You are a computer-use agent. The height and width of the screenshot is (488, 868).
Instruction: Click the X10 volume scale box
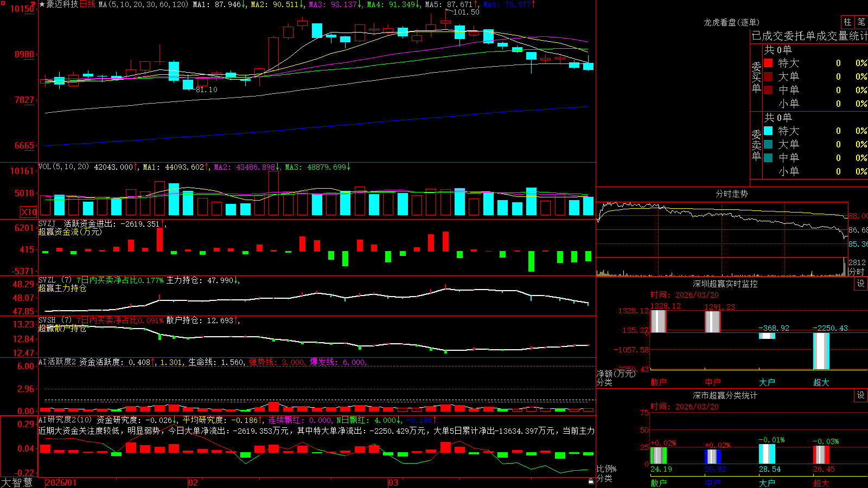(29, 212)
